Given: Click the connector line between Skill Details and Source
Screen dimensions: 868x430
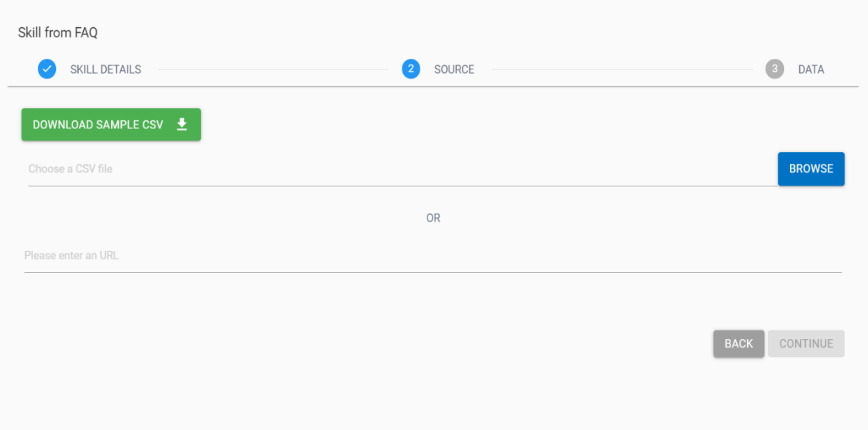Looking at the screenshot, I should 272,70.
